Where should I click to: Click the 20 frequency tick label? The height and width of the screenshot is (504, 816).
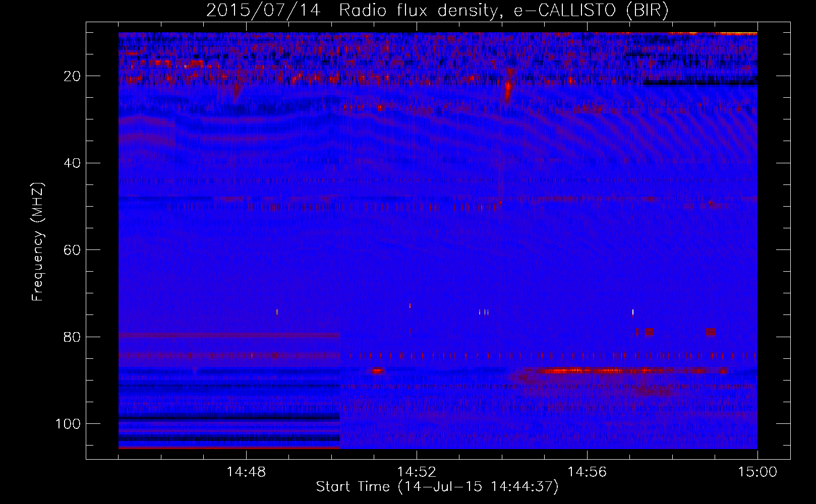(x=73, y=76)
